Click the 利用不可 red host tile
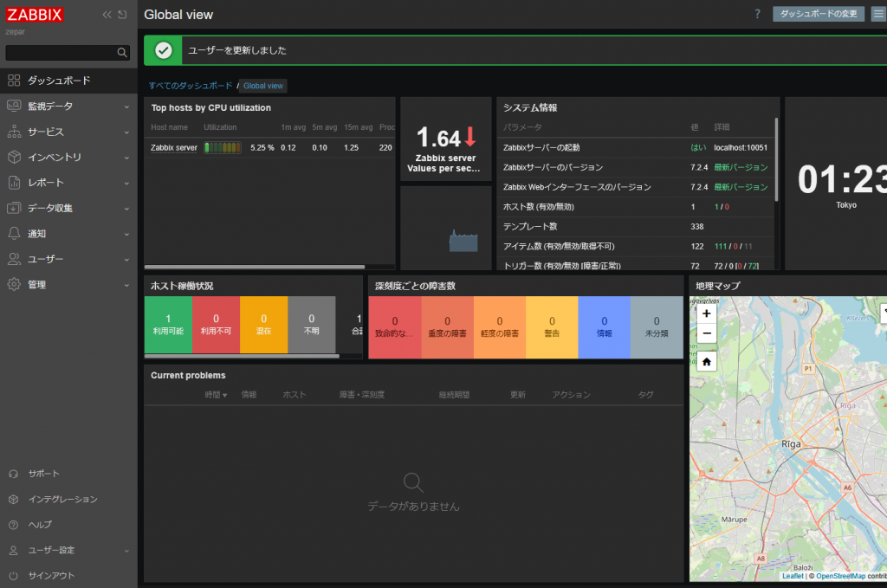Screen dimensions: 887x588 (x=216, y=325)
